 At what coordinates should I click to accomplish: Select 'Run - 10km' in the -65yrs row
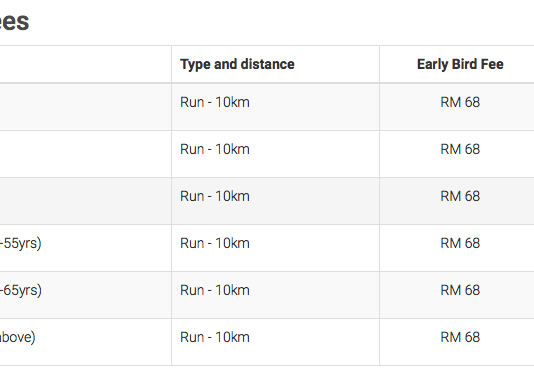(x=215, y=290)
